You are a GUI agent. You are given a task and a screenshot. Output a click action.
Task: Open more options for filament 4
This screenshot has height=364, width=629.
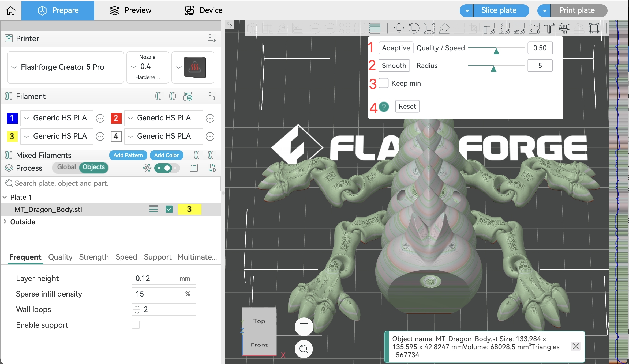click(210, 136)
